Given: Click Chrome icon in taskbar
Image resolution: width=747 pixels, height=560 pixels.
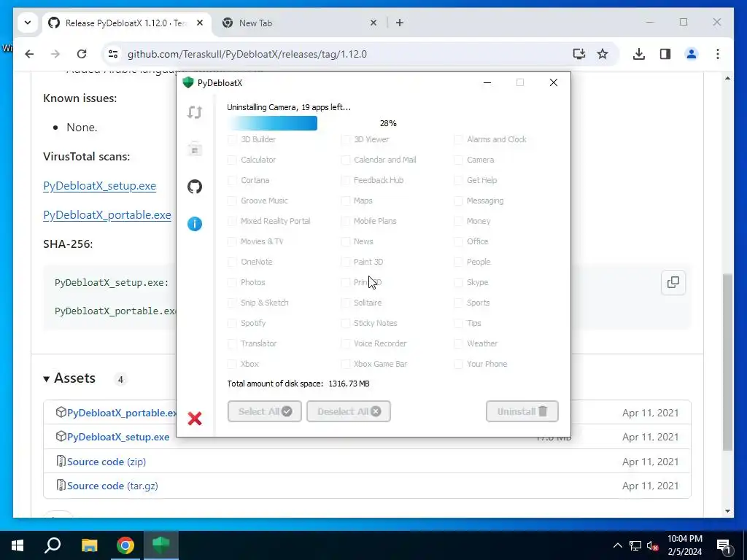Looking at the screenshot, I should click(125, 545).
